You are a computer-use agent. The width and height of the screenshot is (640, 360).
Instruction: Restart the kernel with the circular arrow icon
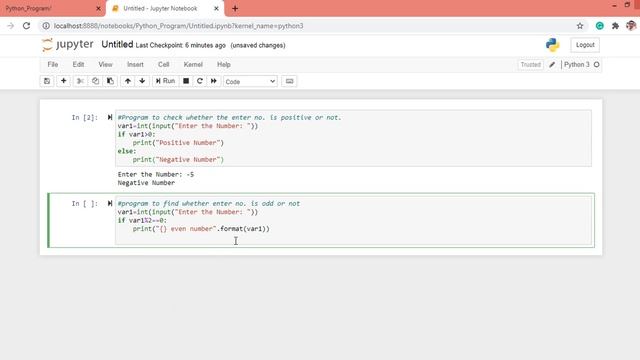[200, 81]
